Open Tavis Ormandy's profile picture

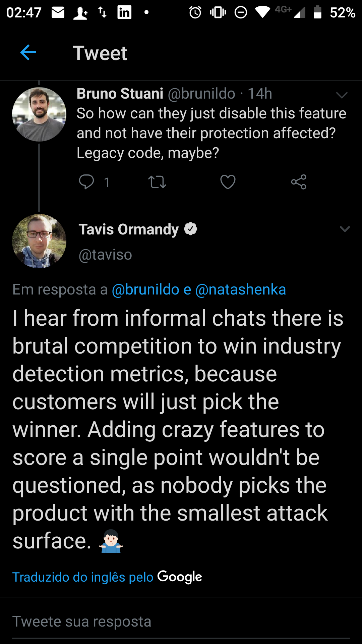[x=39, y=241]
